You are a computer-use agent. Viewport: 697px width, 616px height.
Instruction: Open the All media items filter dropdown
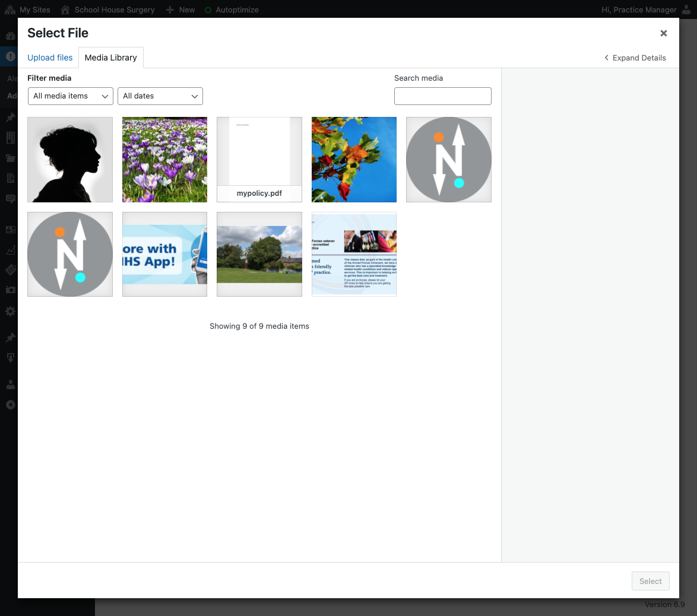tap(71, 96)
